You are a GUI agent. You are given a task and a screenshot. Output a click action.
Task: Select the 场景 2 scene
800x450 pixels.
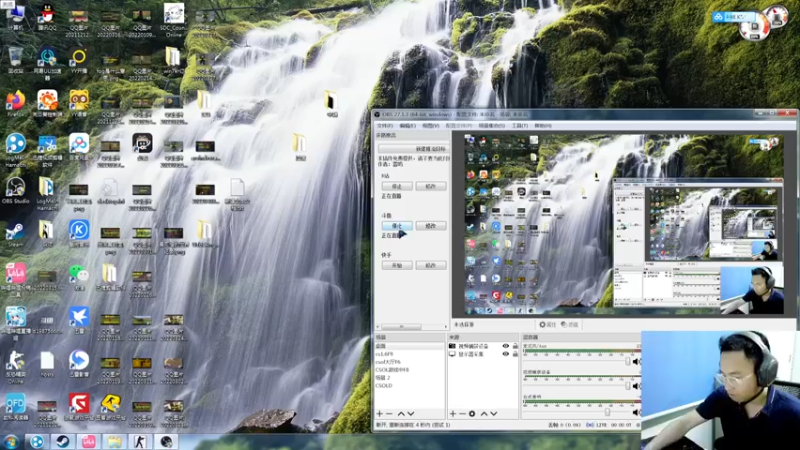(x=410, y=378)
